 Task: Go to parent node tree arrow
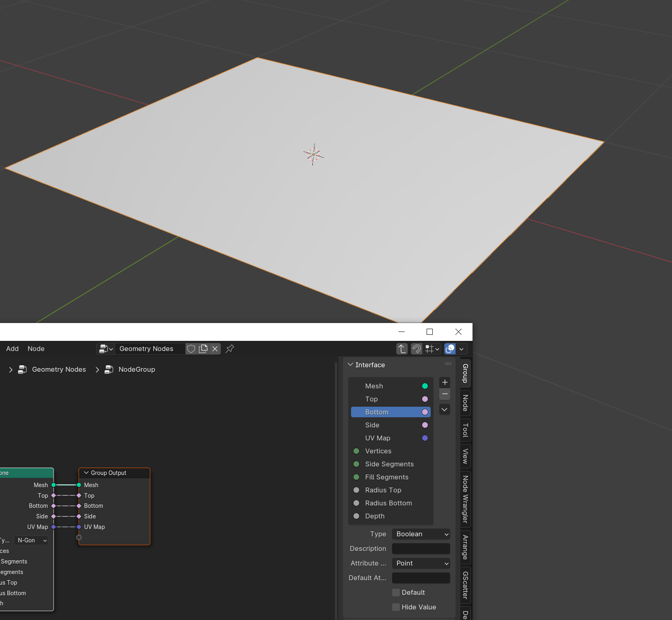402,349
